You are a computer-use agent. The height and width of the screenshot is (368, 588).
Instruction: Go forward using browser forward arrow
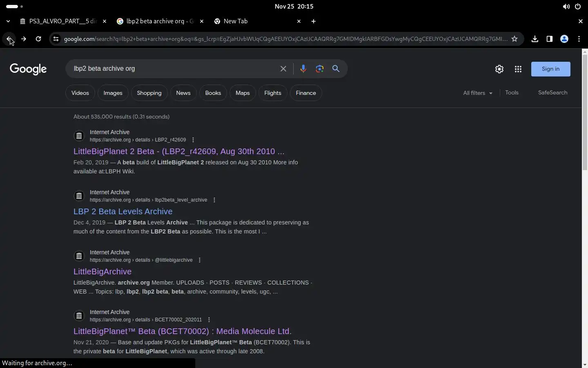tap(24, 39)
